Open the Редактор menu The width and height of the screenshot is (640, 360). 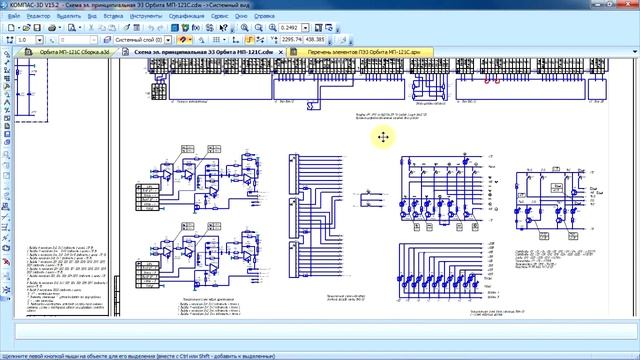(38, 16)
